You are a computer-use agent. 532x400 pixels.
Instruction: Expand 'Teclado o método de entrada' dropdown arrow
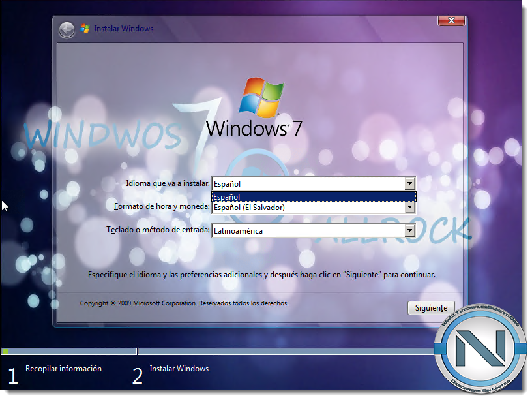pyautogui.click(x=410, y=231)
